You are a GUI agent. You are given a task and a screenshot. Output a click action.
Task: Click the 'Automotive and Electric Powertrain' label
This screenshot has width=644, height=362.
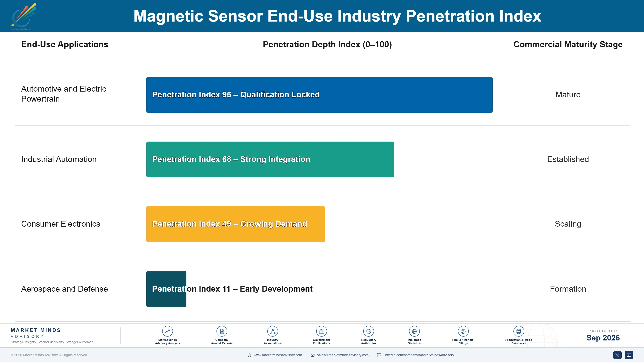(x=64, y=94)
